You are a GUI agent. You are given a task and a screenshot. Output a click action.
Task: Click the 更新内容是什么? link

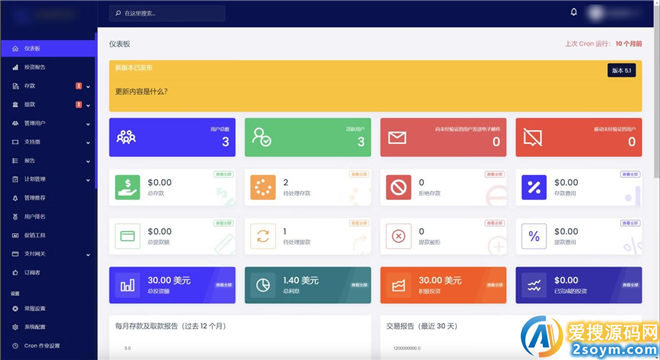pyautogui.click(x=141, y=91)
